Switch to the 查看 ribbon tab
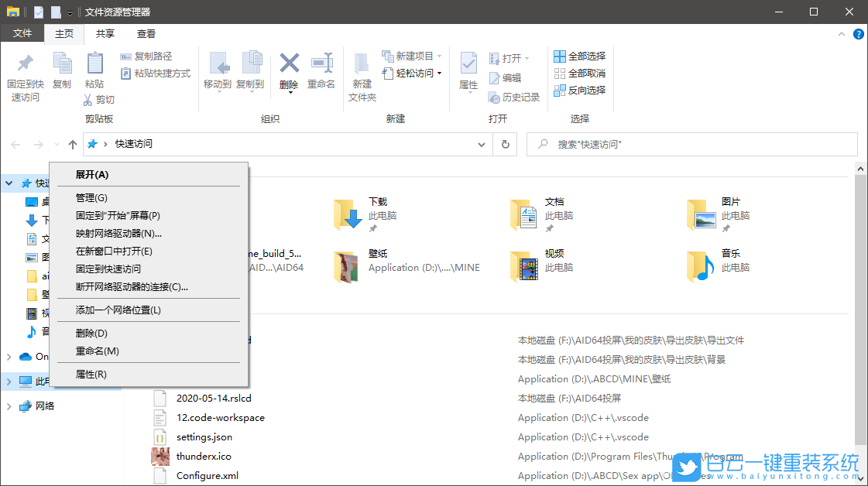The height and width of the screenshot is (486, 868). tap(146, 33)
